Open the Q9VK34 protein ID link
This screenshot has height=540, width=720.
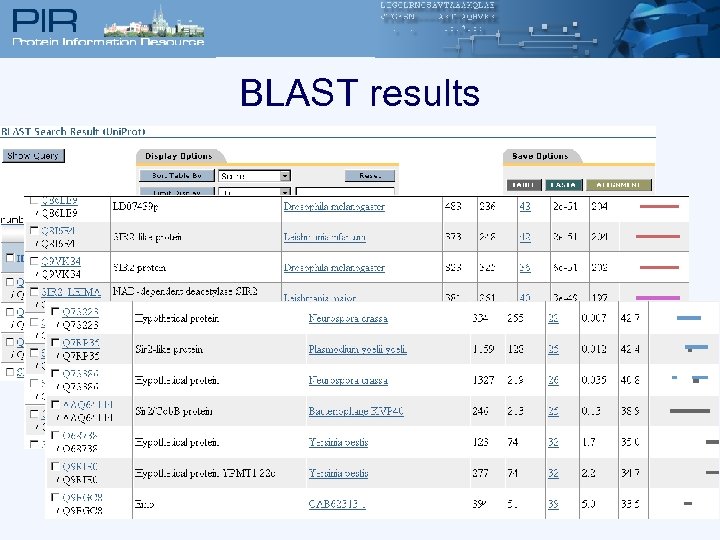coord(61,261)
